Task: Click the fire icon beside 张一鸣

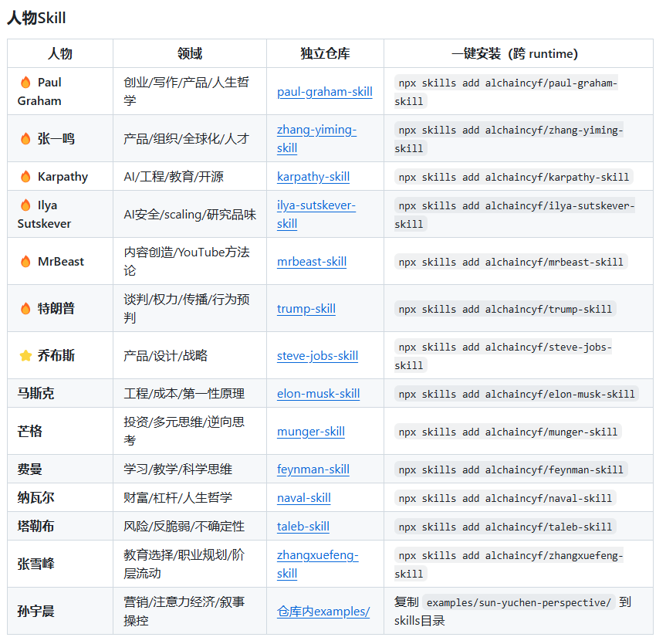Action: pos(25,138)
